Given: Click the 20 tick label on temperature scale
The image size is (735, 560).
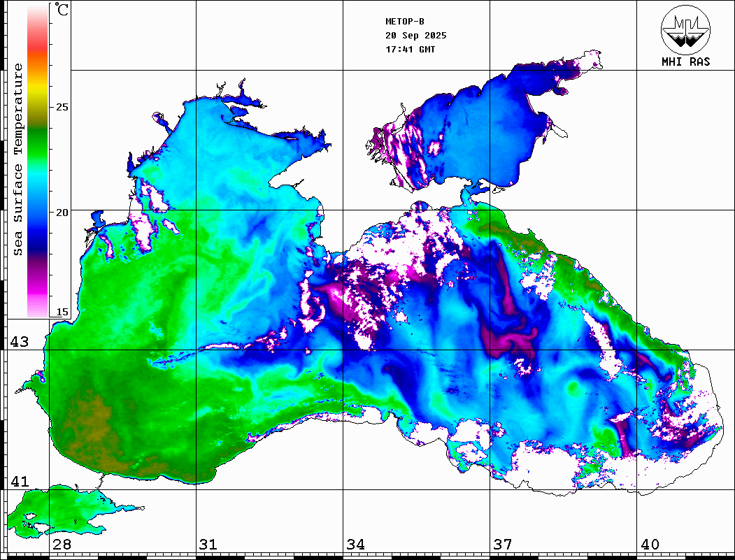Looking at the screenshot, I should coord(62,212).
